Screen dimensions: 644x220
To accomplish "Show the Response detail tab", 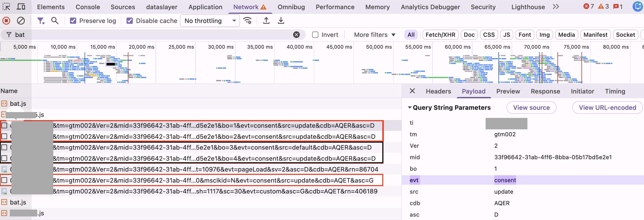I will coord(545,91).
